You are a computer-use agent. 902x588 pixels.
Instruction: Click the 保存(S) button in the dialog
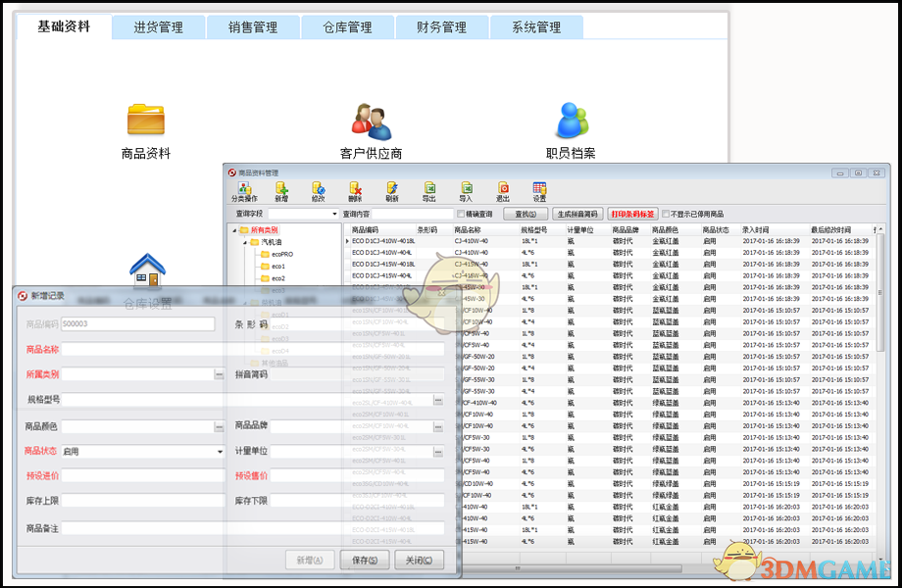pyautogui.click(x=363, y=559)
